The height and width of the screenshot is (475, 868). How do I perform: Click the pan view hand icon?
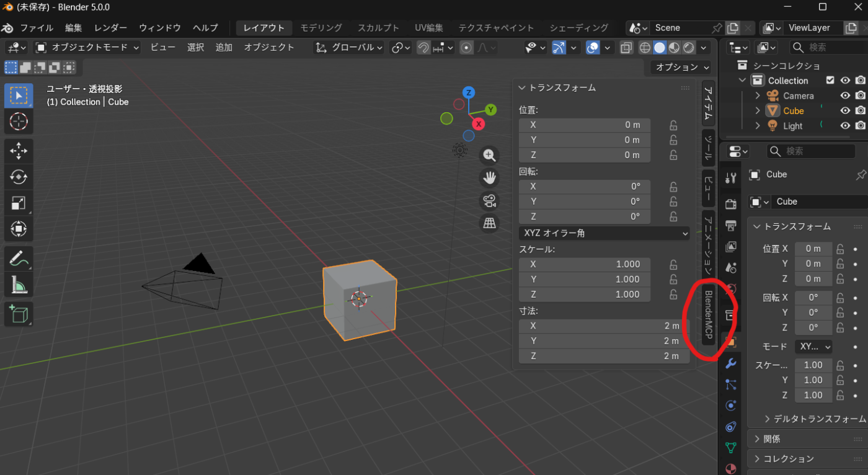(490, 178)
